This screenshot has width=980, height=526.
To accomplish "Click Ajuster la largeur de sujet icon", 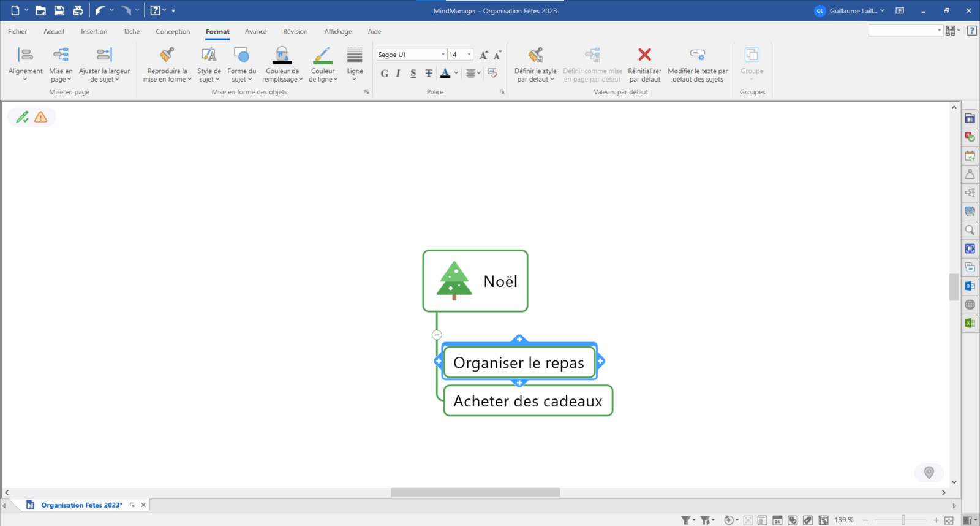I will tap(104, 55).
